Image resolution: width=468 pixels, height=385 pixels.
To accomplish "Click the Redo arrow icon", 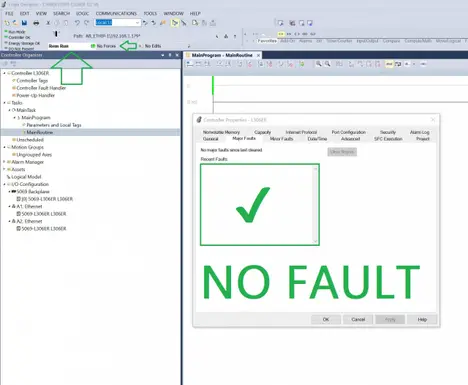I will (87, 23).
